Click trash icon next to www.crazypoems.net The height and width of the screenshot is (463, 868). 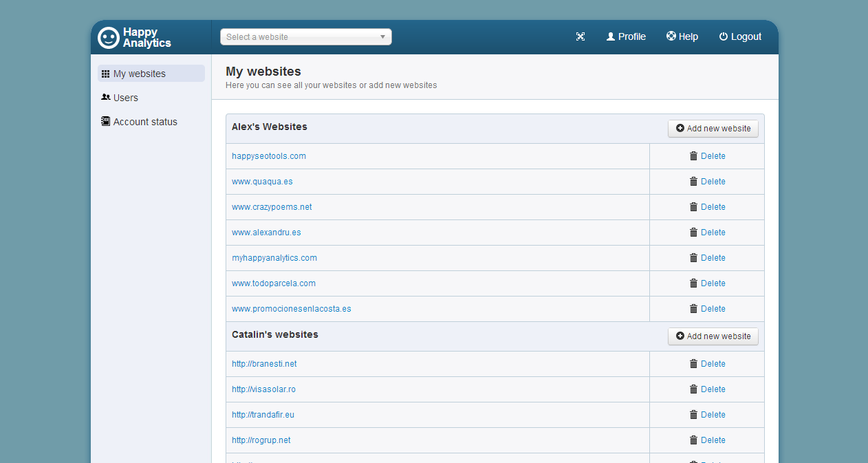pos(693,207)
